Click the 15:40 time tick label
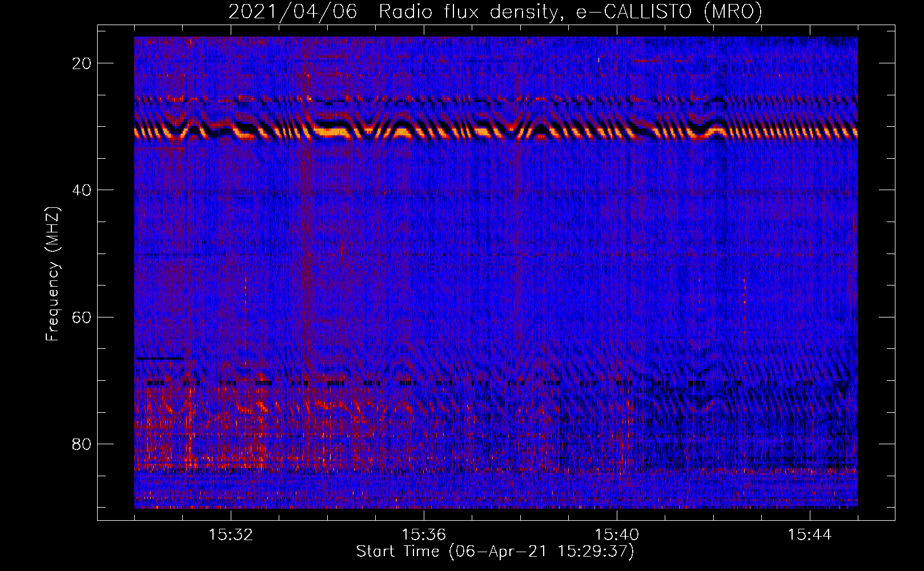Image resolution: width=924 pixels, height=571 pixels. (617, 535)
